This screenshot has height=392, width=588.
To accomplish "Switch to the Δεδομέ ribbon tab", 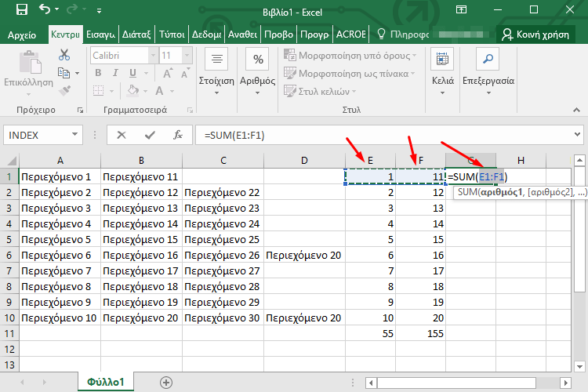I will pyautogui.click(x=207, y=34).
